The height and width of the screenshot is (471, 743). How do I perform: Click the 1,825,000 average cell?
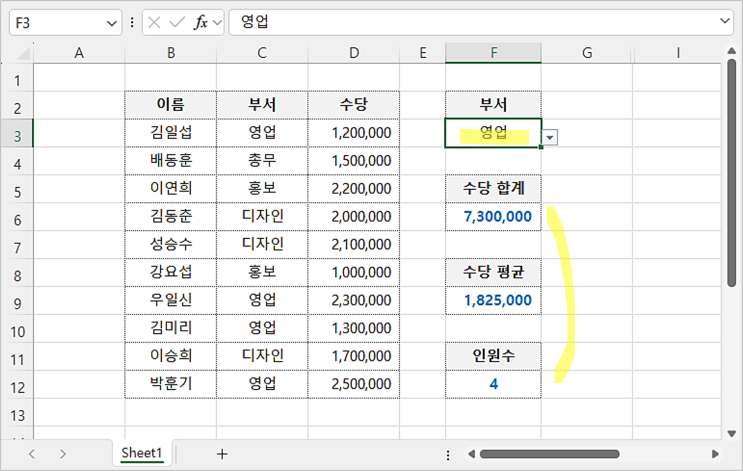pos(493,300)
